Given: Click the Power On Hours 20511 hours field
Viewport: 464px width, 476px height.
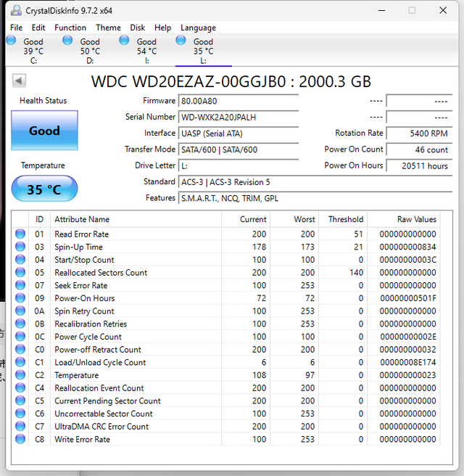Looking at the screenshot, I should 419,165.
